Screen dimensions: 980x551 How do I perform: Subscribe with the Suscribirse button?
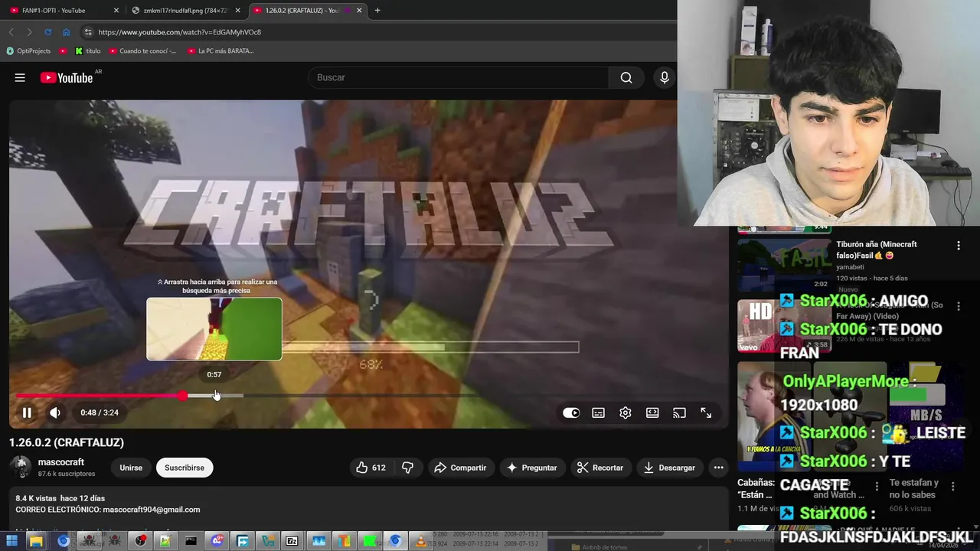tap(185, 468)
